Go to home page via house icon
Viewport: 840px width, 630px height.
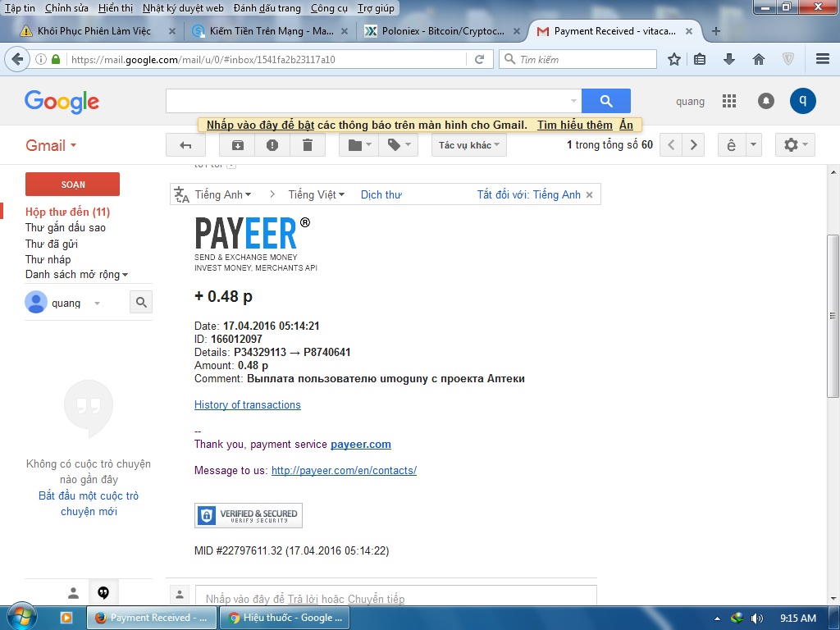click(x=759, y=59)
